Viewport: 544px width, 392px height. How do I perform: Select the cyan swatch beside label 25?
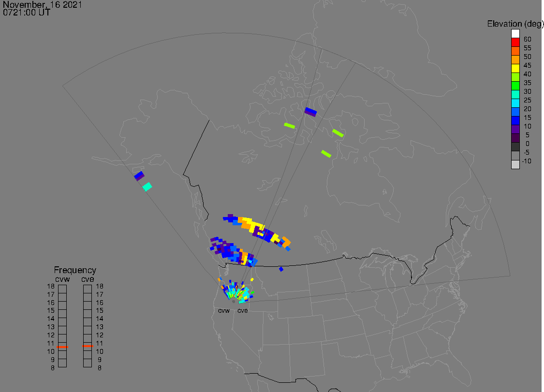coord(515,103)
